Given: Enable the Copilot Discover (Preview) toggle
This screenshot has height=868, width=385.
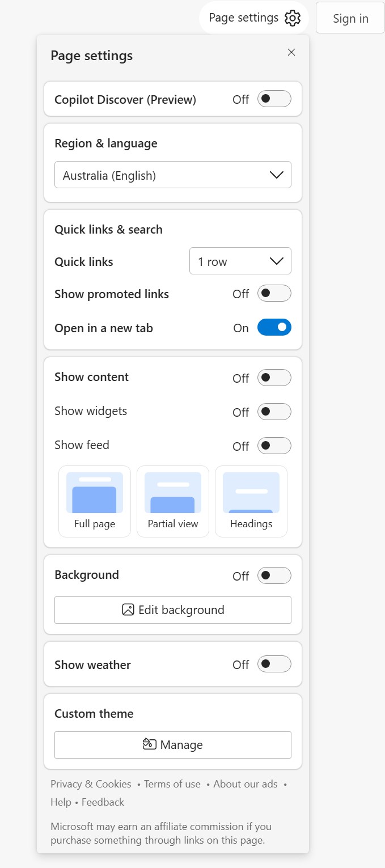Looking at the screenshot, I should point(274,99).
